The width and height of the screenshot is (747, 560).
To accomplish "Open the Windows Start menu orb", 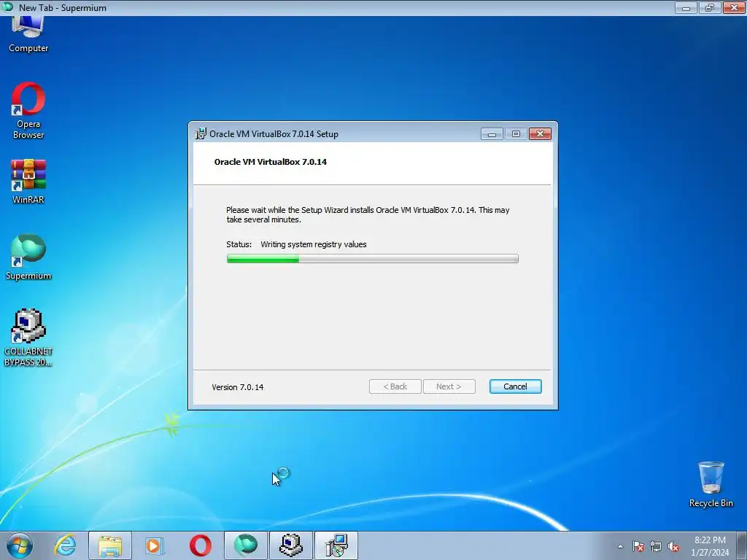I will tap(20, 545).
